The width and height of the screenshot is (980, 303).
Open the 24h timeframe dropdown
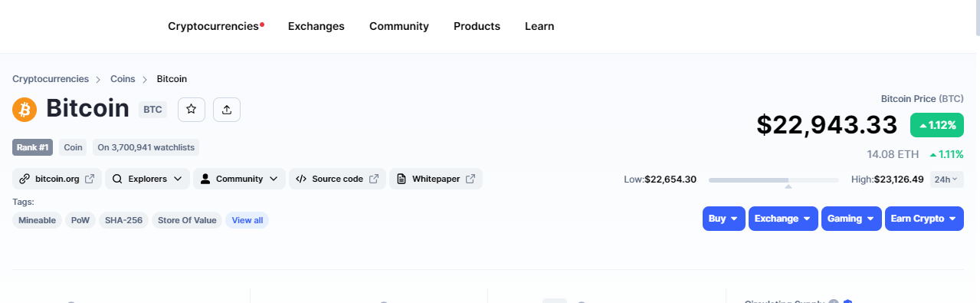point(946,179)
